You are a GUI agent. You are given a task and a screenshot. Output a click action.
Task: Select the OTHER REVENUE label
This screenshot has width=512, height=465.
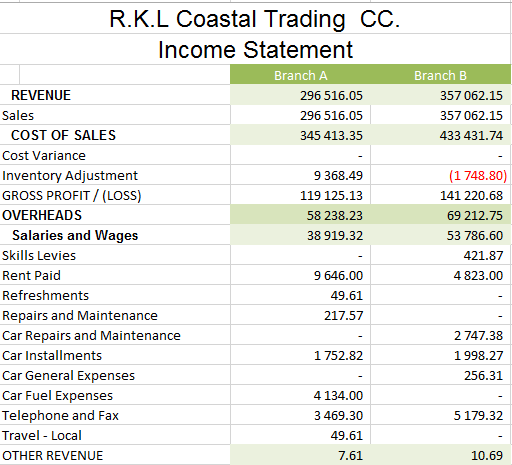pos(53,456)
